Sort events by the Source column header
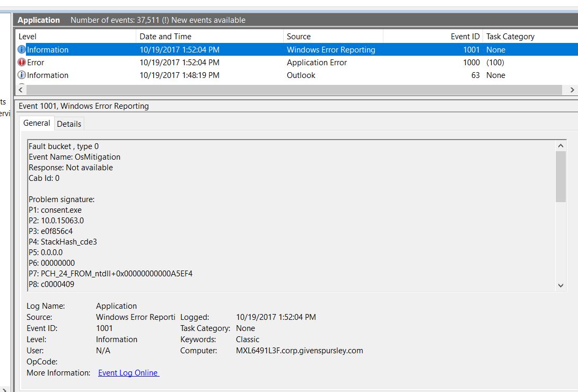This screenshot has width=578, height=392. (x=333, y=37)
